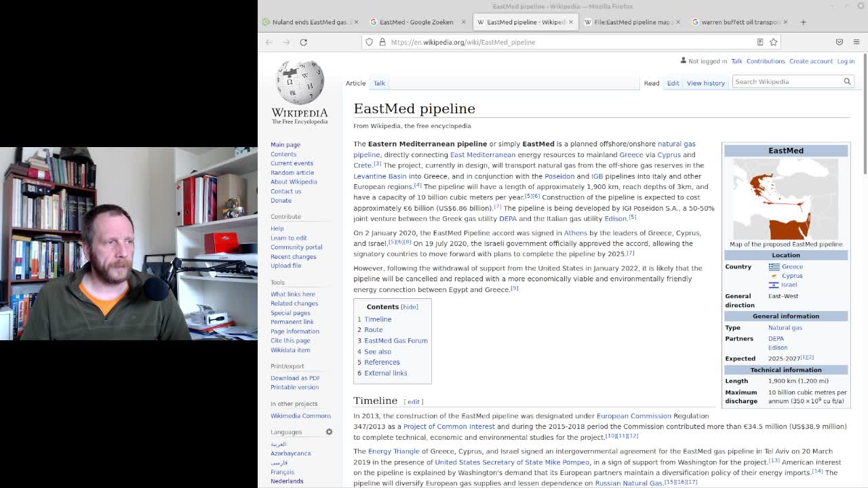Screen dimensions: 868x488
Task: Hide the Contents table via [hide]
Action: pos(410,307)
